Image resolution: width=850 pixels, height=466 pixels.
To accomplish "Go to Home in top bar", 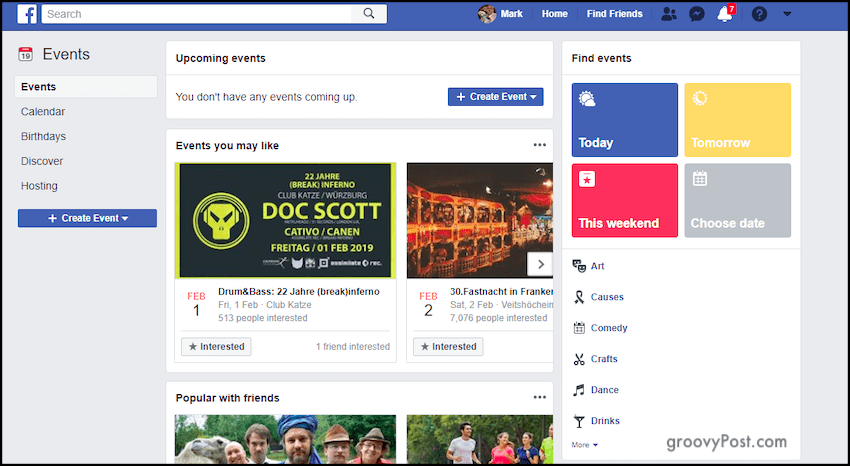I will [x=555, y=14].
